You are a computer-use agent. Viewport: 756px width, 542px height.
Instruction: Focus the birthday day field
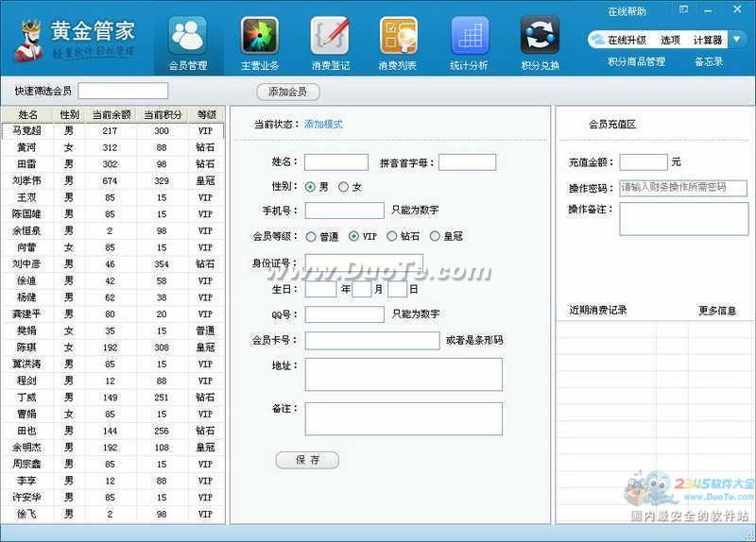coord(397,289)
